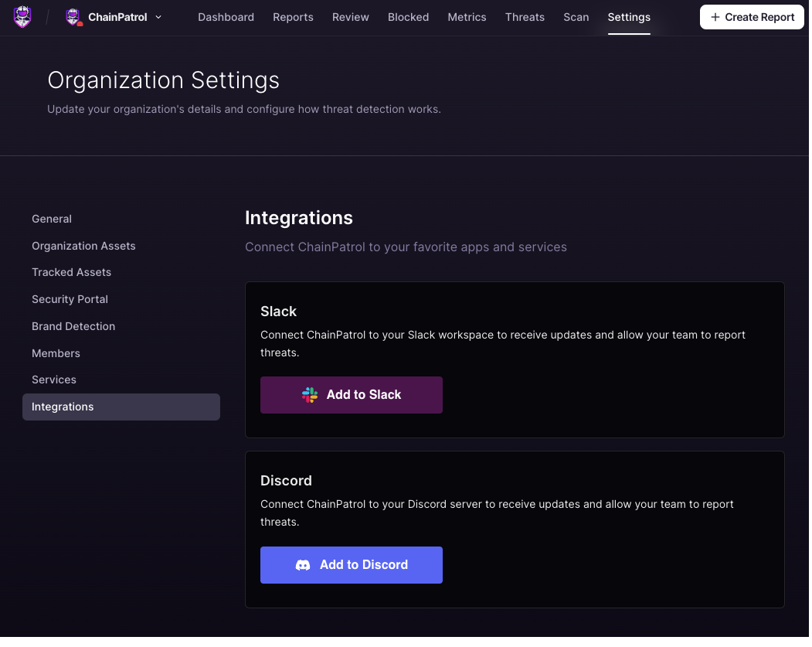Click the Add to Discord button
The image size is (812, 647).
point(352,564)
